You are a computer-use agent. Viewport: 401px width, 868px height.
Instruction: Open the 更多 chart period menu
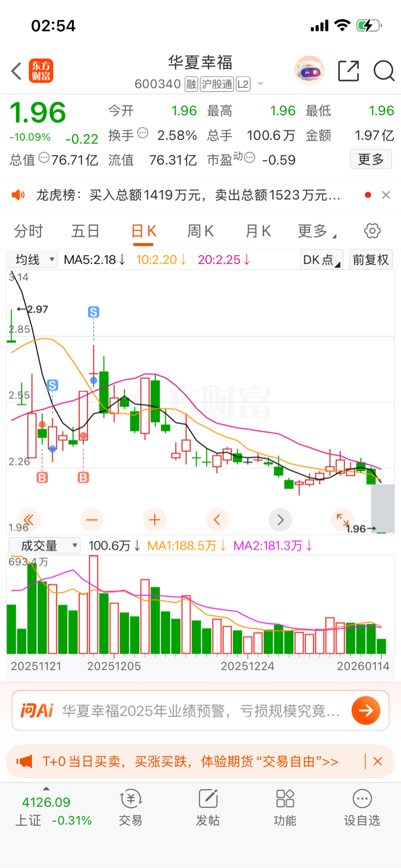pyautogui.click(x=316, y=231)
